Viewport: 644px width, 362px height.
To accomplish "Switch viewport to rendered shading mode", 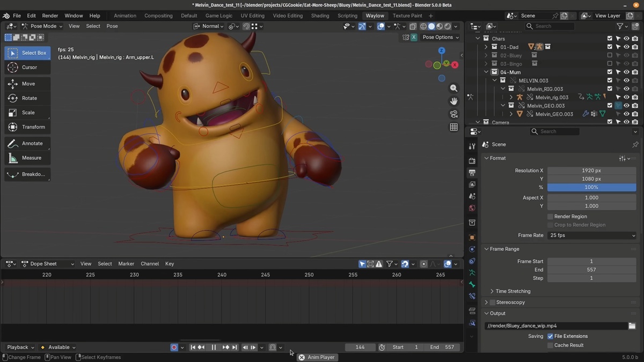I will point(447,26).
